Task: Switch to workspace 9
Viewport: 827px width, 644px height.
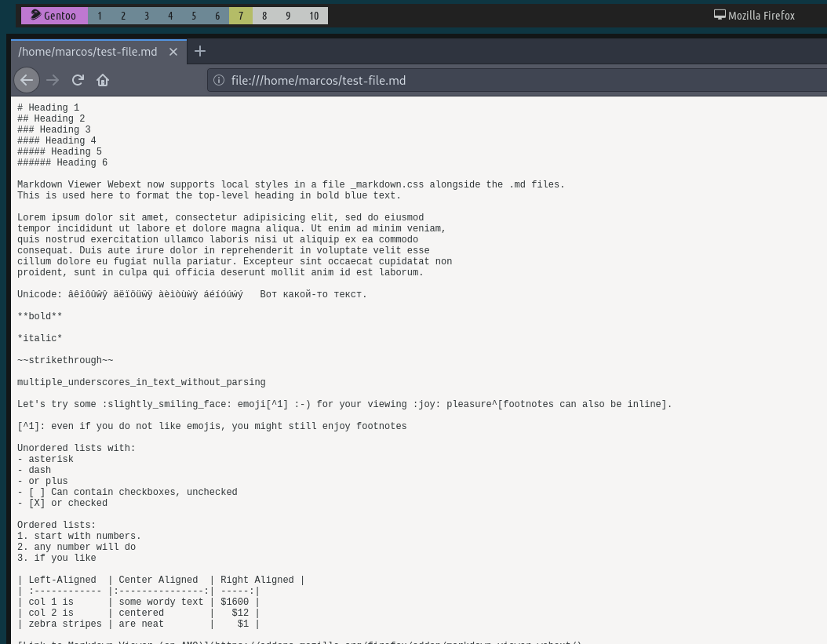Action: pos(288,16)
